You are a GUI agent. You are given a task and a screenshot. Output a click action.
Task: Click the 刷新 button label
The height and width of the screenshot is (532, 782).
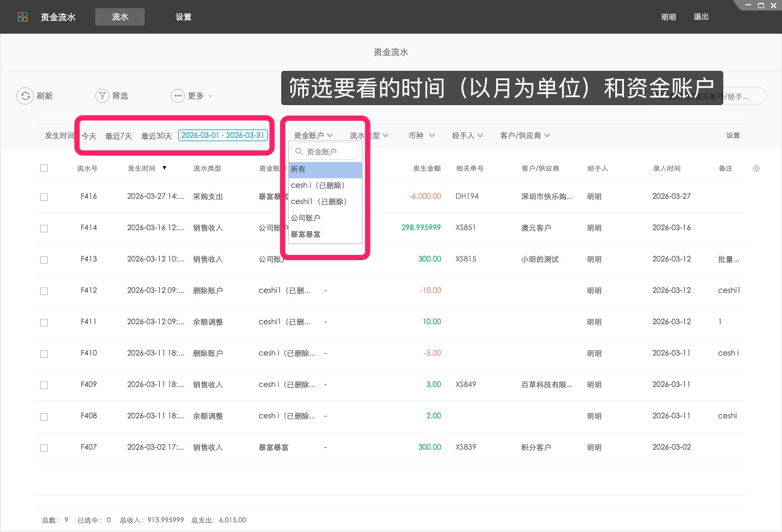[45, 96]
